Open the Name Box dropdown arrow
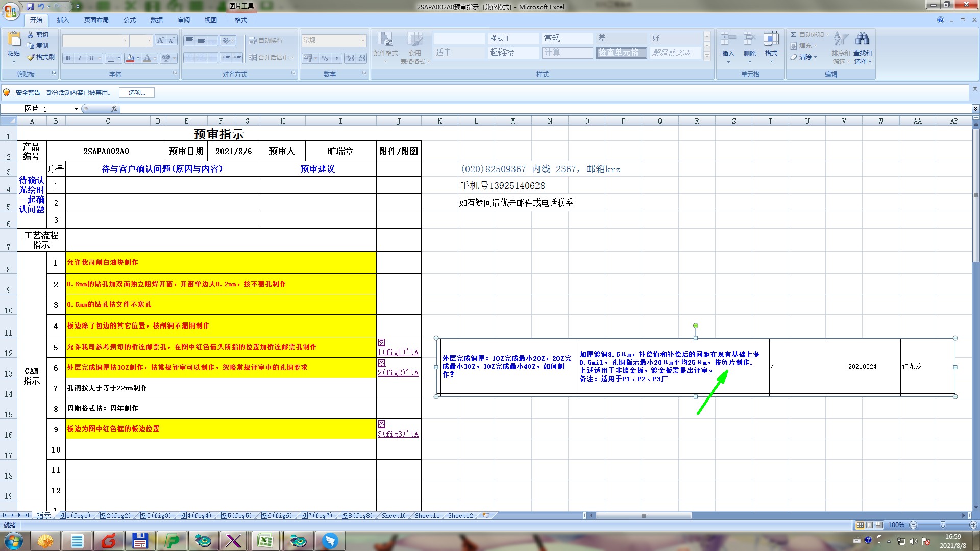980x551 pixels. 76,109
